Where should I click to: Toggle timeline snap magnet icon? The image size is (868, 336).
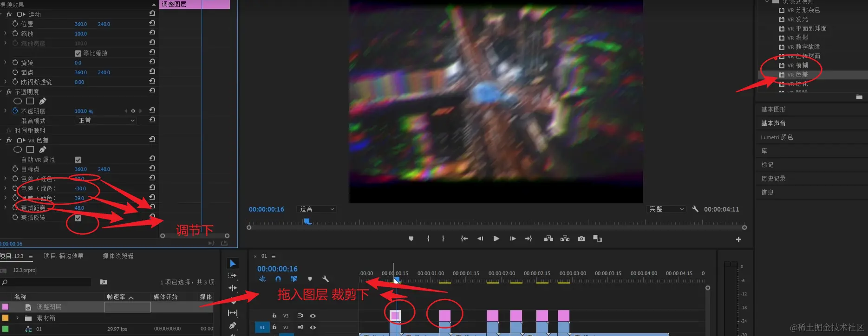coord(278,279)
